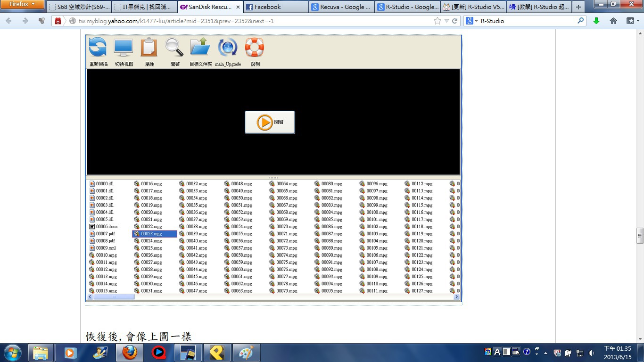This screenshot has width=644, height=362.
Task: Open the 說明 help lifebuoy icon
Action: coord(254,47)
